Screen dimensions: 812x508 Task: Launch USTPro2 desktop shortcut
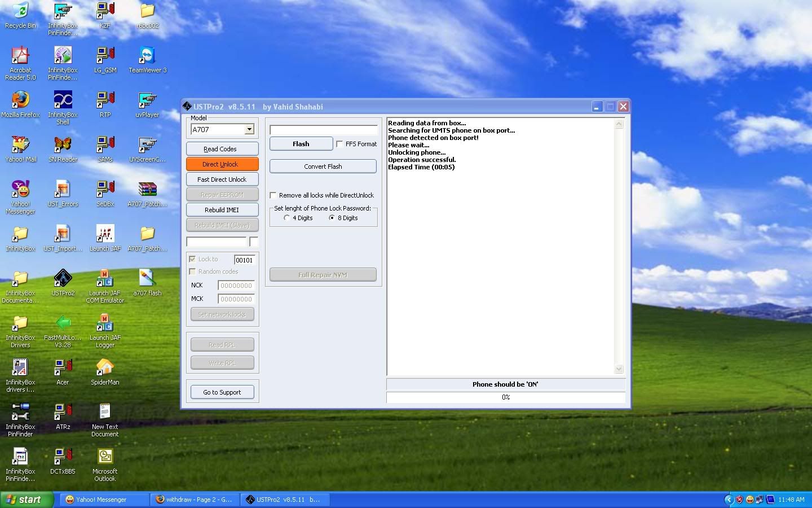click(63, 283)
